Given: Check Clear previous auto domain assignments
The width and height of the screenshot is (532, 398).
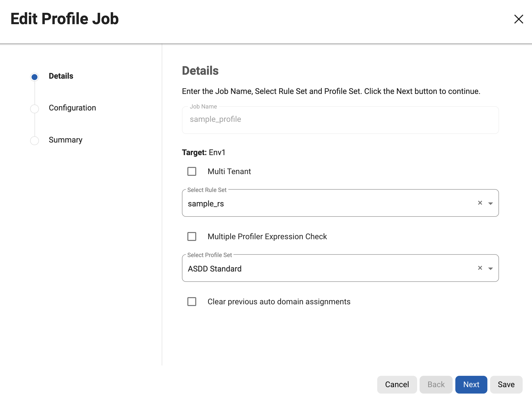Looking at the screenshot, I should [192, 302].
